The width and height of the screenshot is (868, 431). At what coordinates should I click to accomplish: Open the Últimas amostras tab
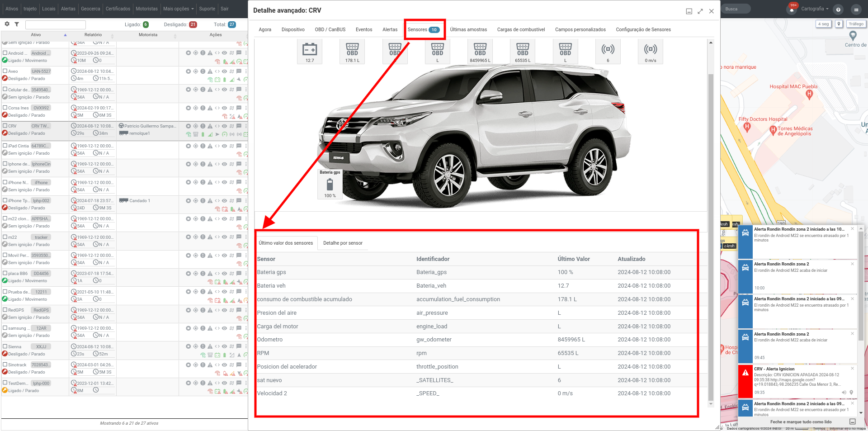pyautogui.click(x=468, y=29)
